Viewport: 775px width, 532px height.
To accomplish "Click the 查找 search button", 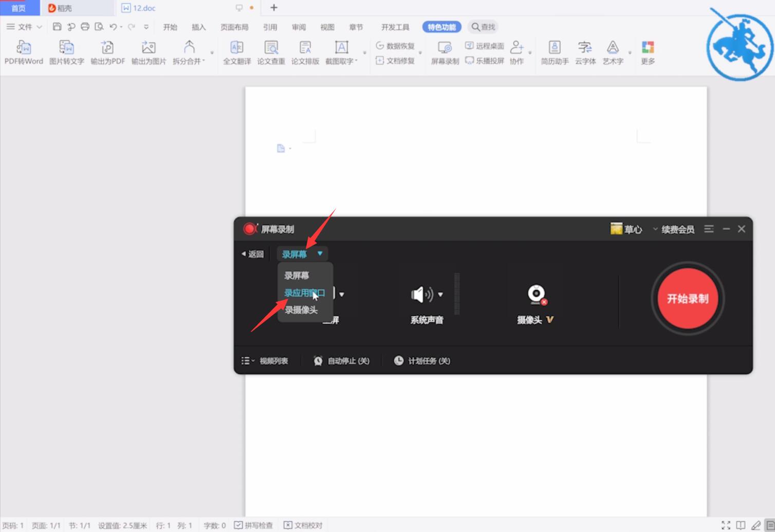I will (483, 27).
